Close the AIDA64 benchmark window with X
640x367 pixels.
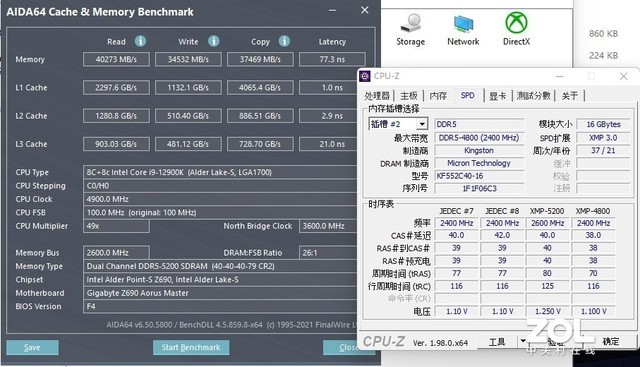click(x=364, y=10)
